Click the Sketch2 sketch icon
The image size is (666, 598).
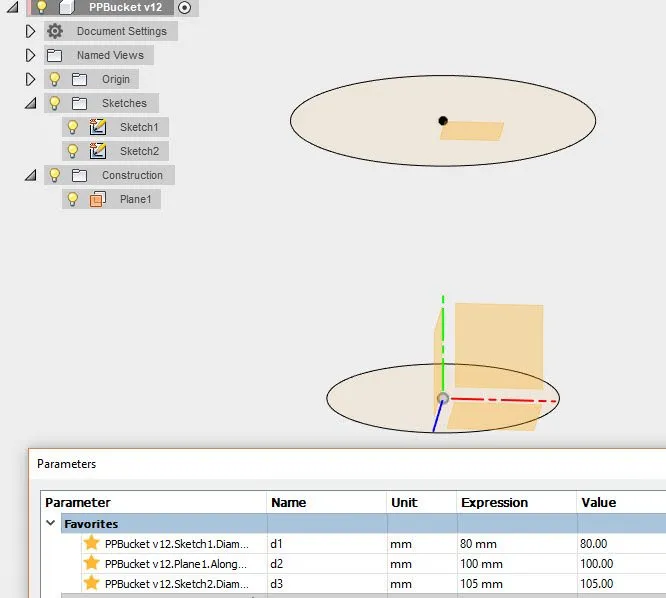coord(98,151)
